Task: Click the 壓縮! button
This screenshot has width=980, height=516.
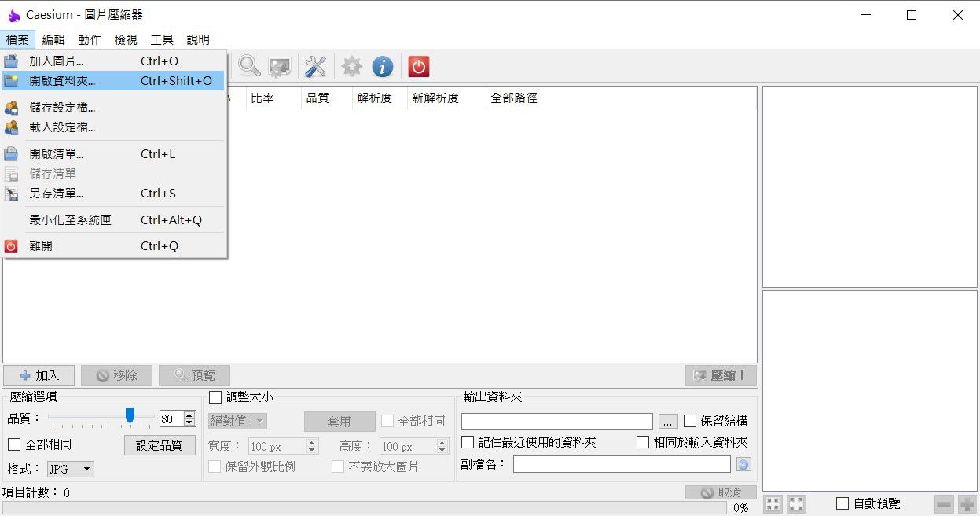Action: (x=721, y=376)
